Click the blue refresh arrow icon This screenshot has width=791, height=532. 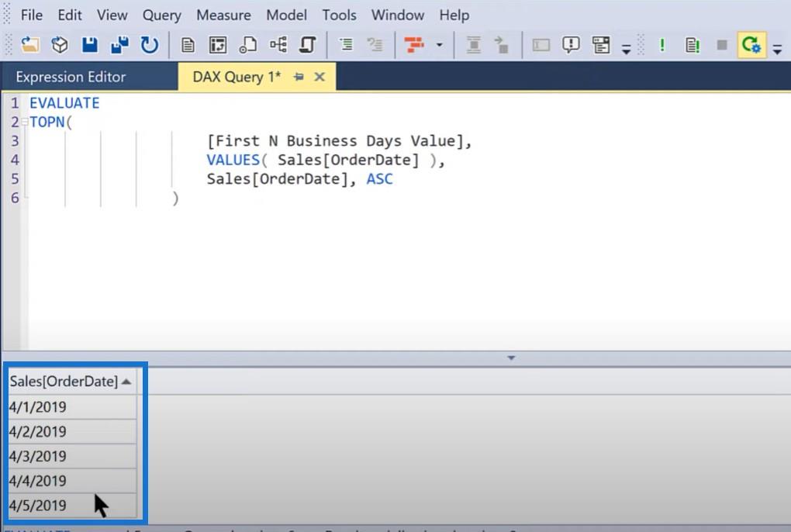tap(150, 45)
